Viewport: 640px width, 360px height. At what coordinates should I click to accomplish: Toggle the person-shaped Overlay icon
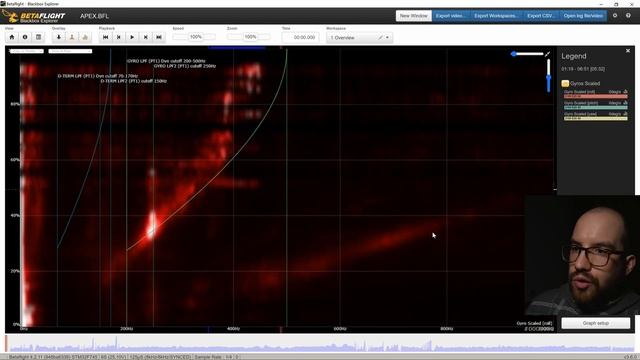point(72,37)
